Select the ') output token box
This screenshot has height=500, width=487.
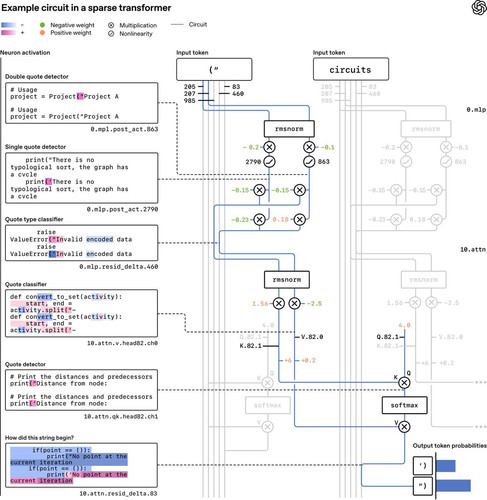pyautogui.click(x=423, y=466)
